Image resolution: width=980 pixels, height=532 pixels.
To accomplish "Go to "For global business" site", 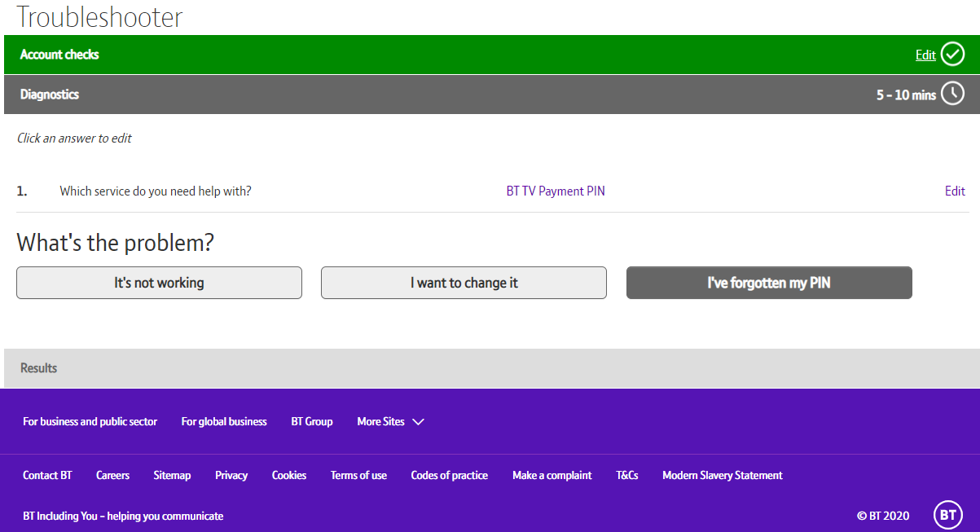I will click(x=224, y=421).
